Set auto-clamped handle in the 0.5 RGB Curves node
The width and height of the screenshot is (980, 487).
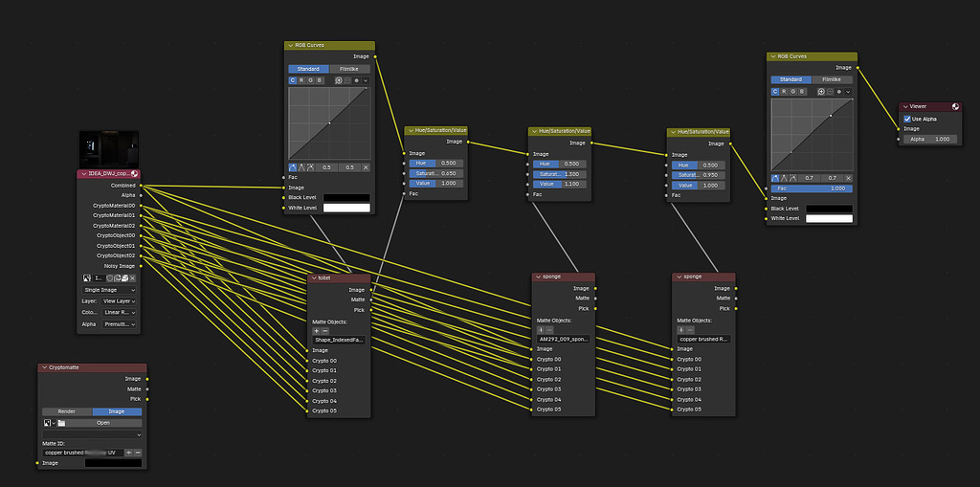point(310,167)
